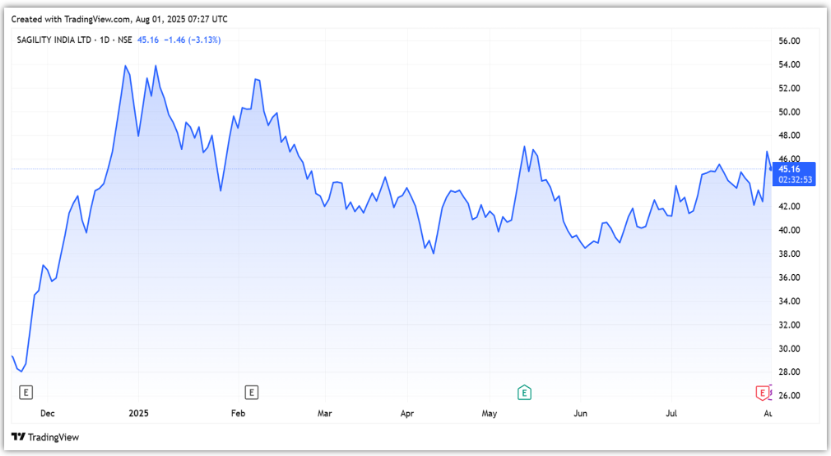Select the leftmost earnings marker before Dec

[26, 391]
